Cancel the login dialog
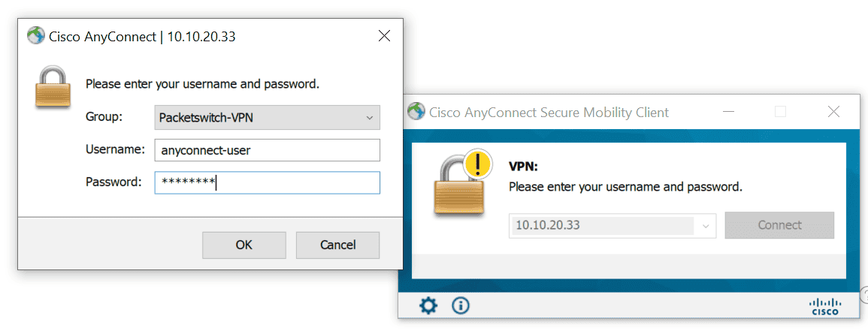This screenshot has width=868, height=331. click(337, 245)
